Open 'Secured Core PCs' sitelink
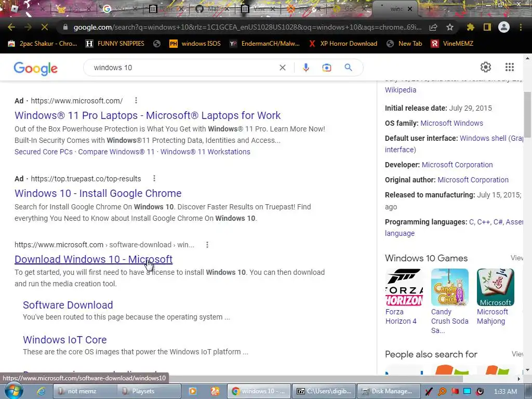 point(44,152)
